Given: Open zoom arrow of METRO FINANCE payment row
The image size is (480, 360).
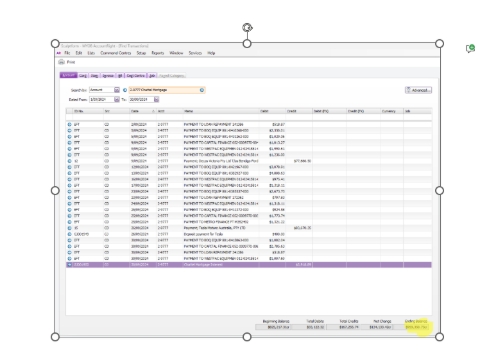Looking at the screenshot, I should [x=69, y=222].
